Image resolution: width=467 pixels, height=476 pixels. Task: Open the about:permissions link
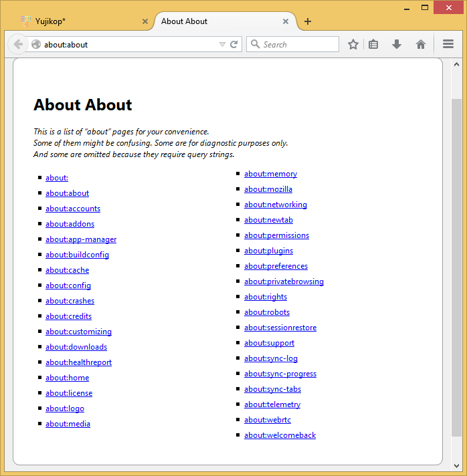[276, 235]
